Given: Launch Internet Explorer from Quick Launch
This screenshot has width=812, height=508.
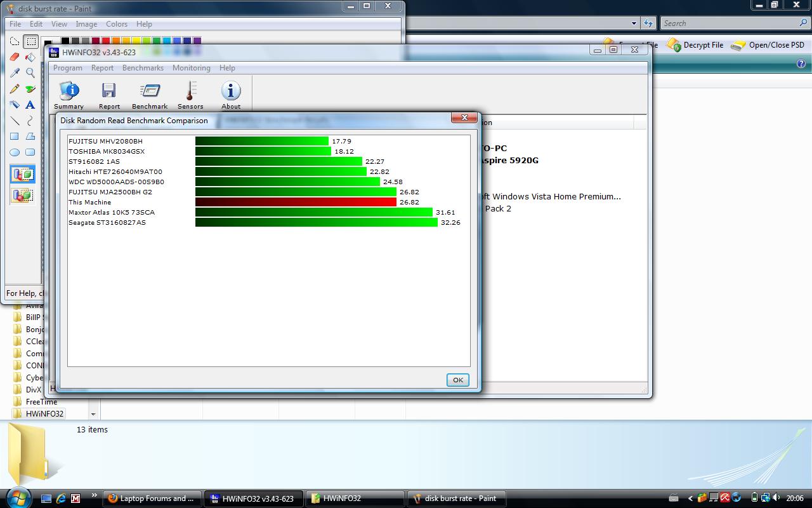Looking at the screenshot, I should click(61, 498).
